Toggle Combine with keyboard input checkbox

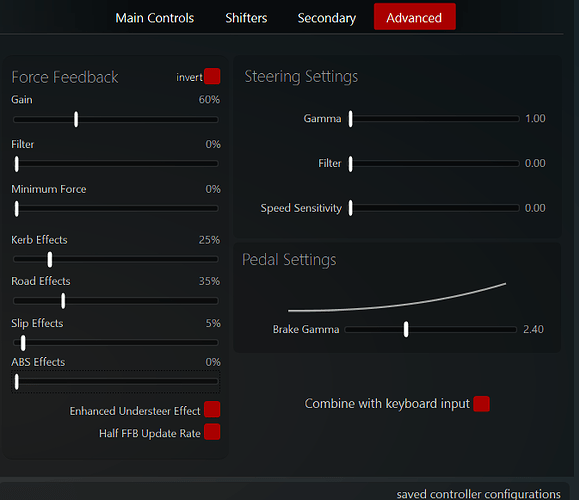pos(482,404)
